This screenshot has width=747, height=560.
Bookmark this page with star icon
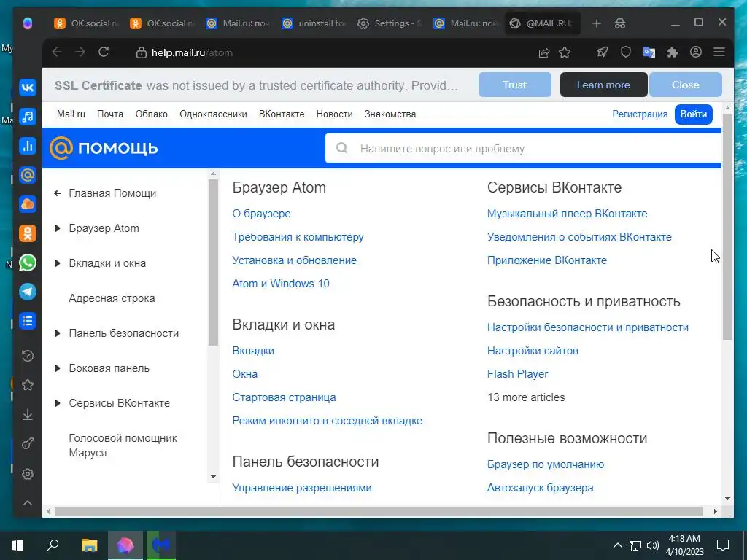[565, 52]
